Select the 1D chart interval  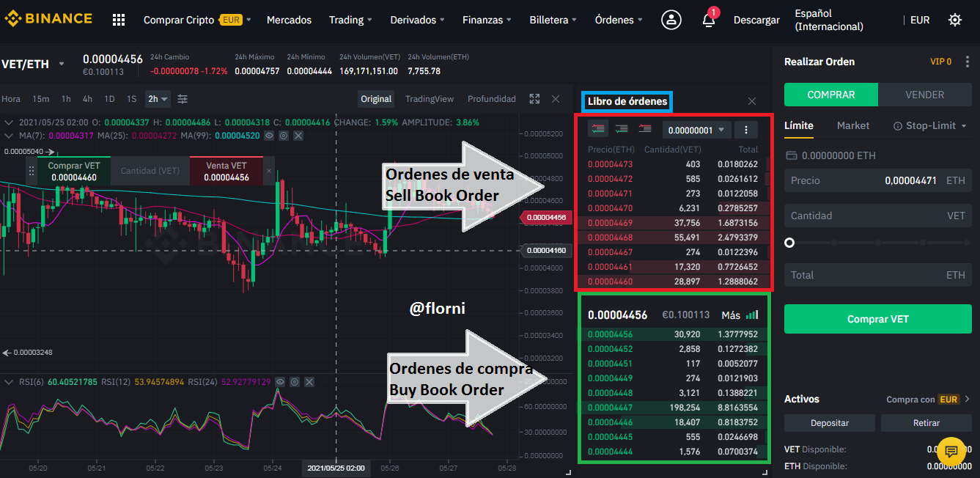click(x=109, y=98)
